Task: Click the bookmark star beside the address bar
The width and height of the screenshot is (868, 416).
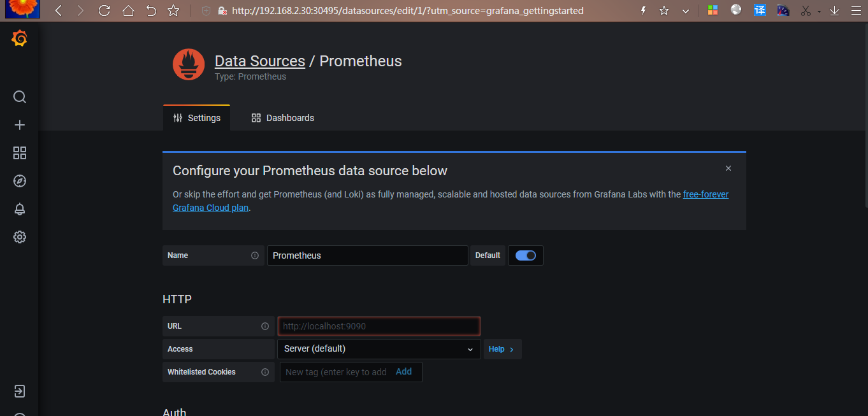Action: click(x=173, y=10)
